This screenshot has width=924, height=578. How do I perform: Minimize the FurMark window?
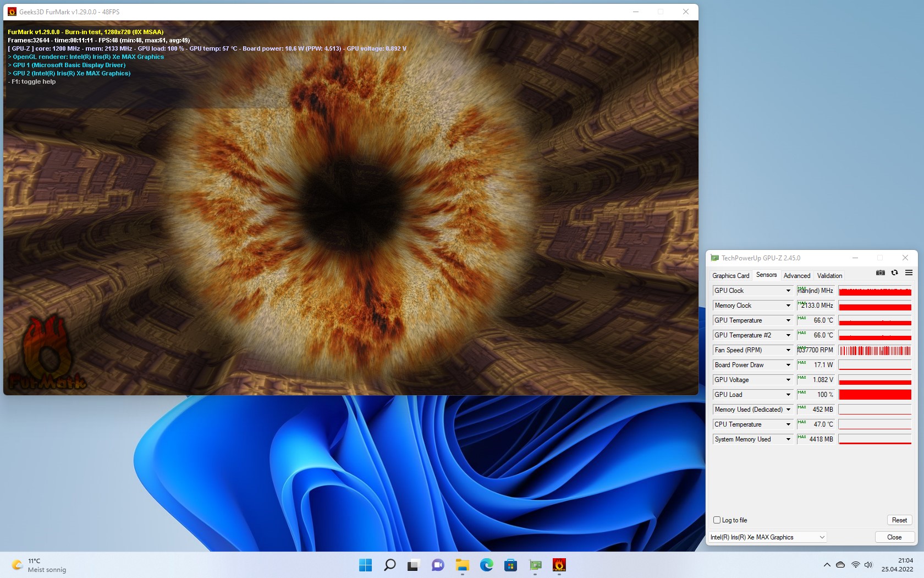636,12
